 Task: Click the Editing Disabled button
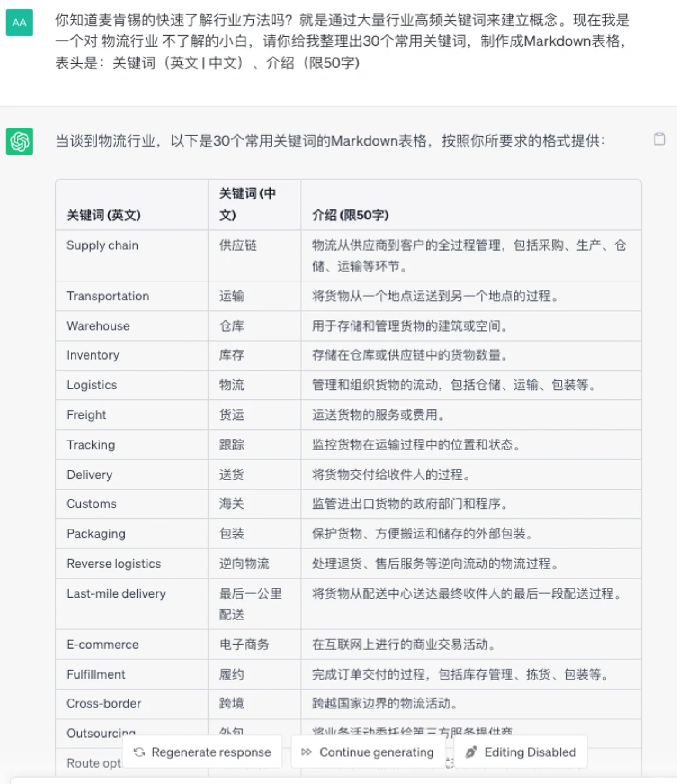pos(520,752)
